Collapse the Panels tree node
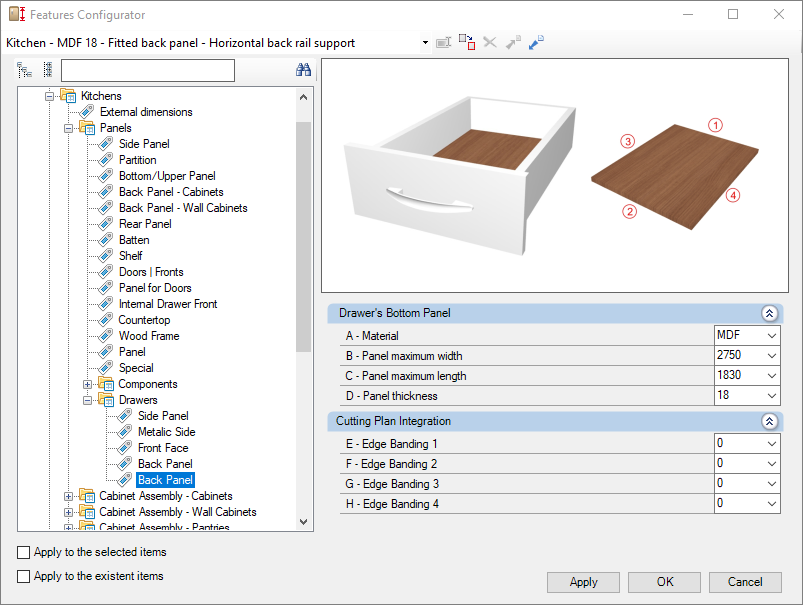The height and width of the screenshot is (605, 803). [68, 128]
